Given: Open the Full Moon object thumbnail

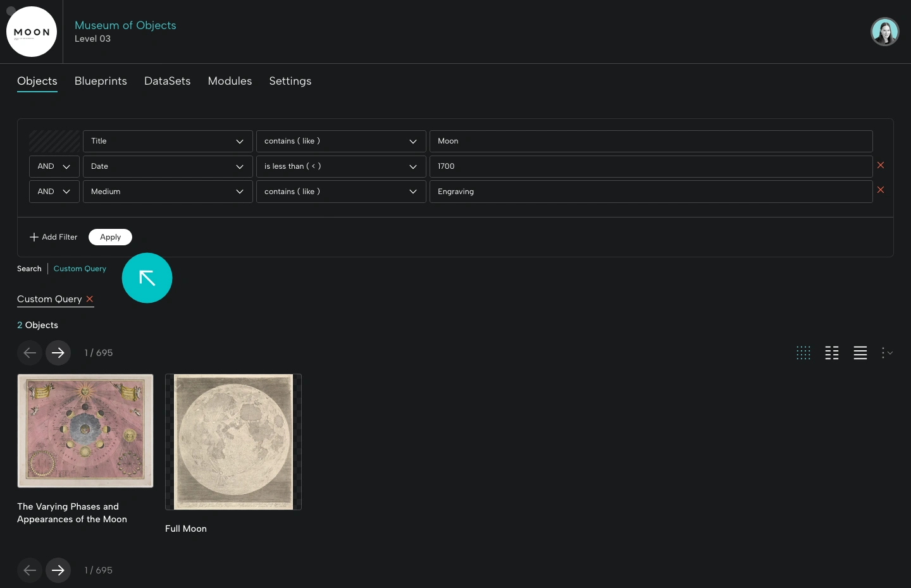Looking at the screenshot, I should pyautogui.click(x=233, y=442).
